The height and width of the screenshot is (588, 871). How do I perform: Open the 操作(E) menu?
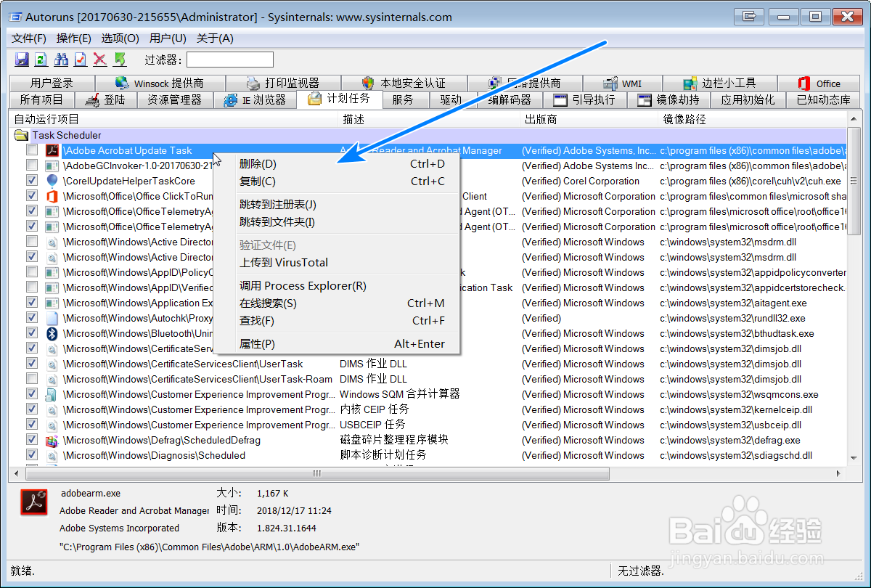click(x=74, y=38)
